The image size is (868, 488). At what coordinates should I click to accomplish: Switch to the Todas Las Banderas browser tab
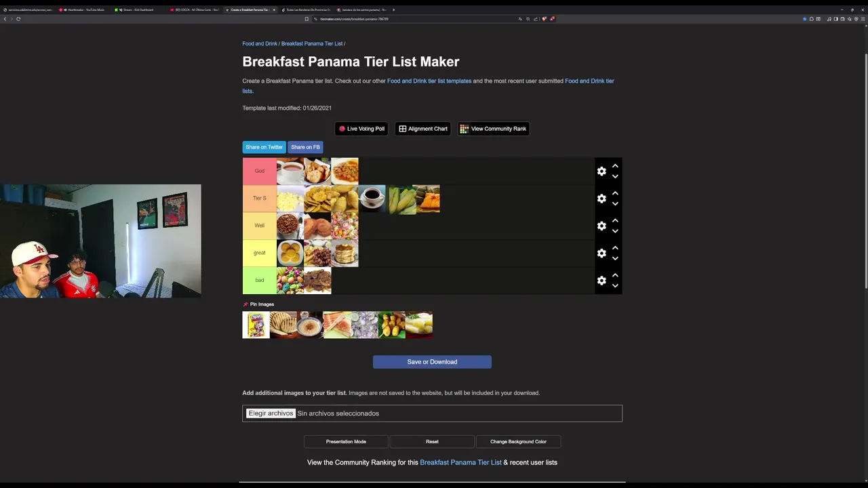(x=306, y=9)
